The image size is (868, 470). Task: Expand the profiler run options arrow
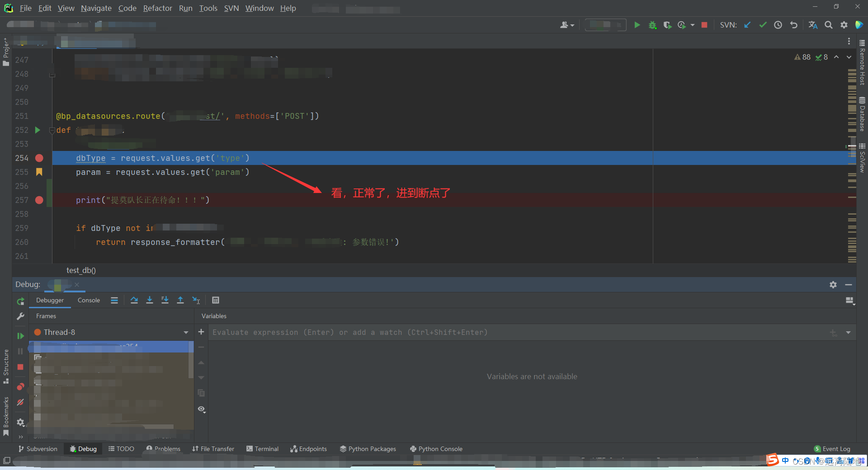[x=693, y=25]
